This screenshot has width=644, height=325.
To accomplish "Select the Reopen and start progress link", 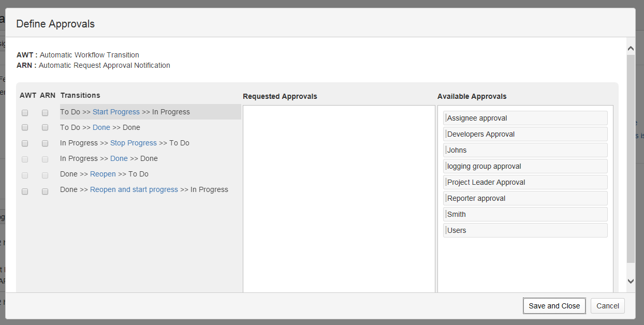I will [x=134, y=190].
